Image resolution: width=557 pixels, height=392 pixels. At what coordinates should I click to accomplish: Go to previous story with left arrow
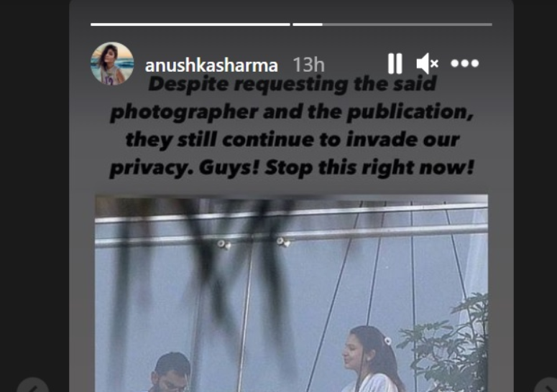click(x=32, y=386)
